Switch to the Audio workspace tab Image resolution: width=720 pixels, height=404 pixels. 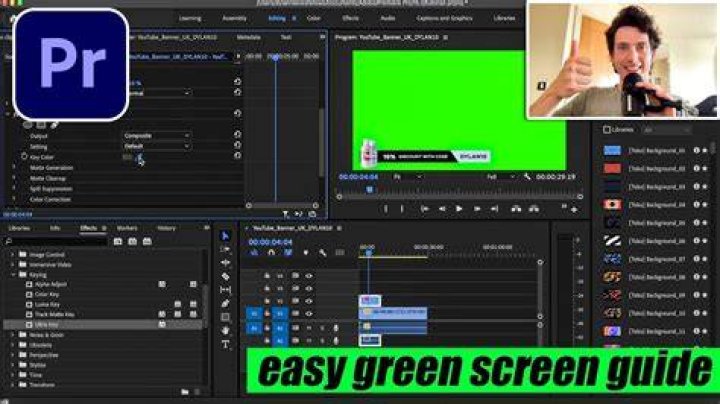point(388,18)
